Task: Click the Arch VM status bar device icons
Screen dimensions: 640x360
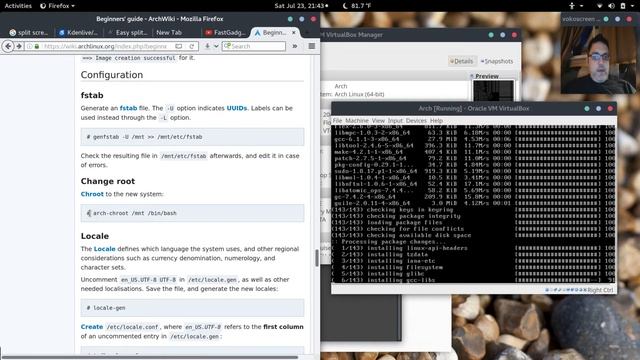Action: pyautogui.click(x=565, y=290)
